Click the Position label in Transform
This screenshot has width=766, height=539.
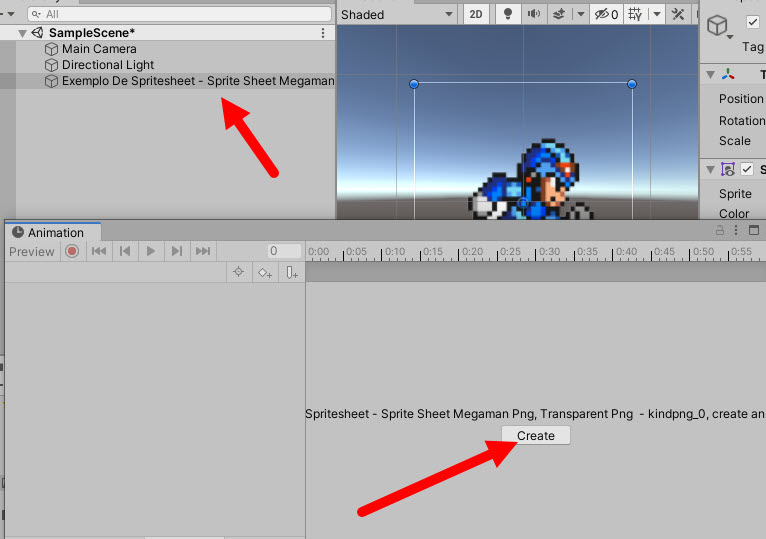click(741, 99)
